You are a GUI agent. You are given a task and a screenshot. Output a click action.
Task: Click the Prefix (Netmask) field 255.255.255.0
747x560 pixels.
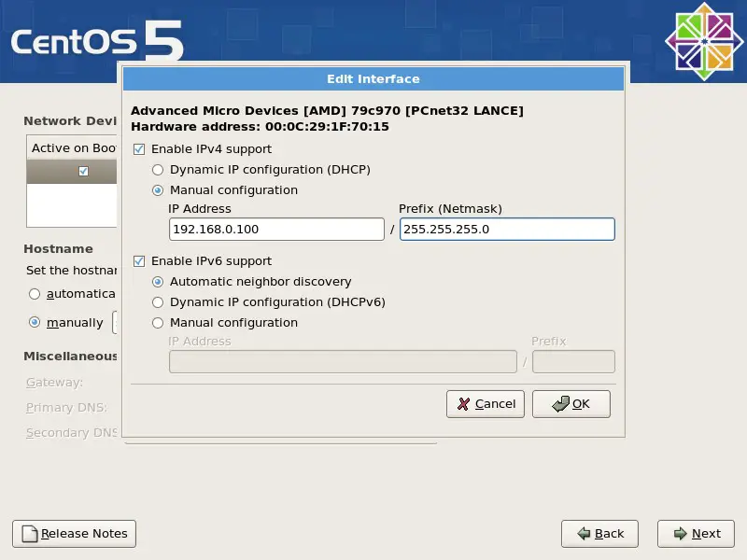click(507, 229)
